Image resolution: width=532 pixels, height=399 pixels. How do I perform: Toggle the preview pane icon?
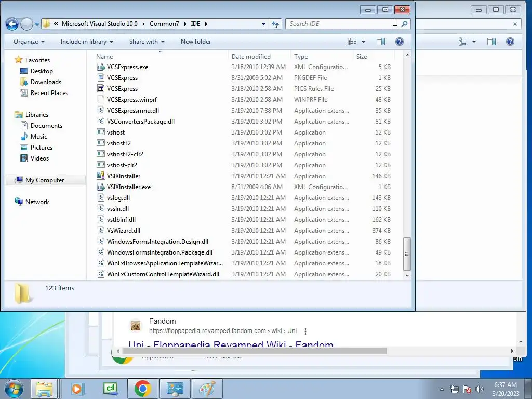tap(381, 42)
